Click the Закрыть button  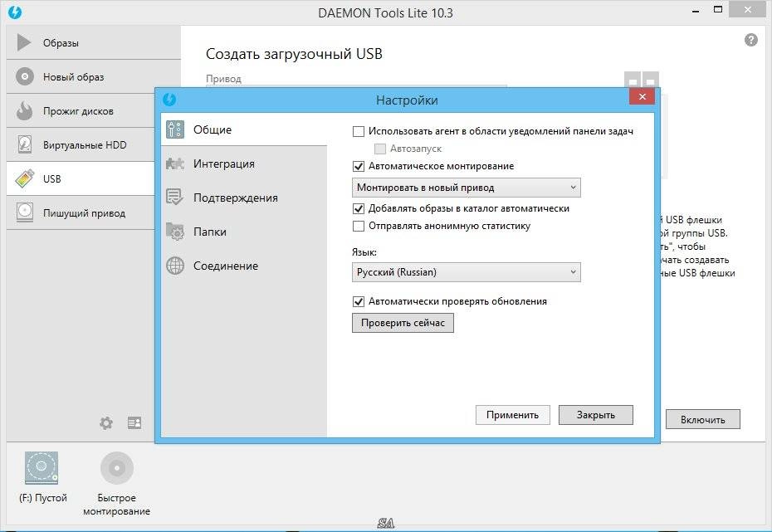(x=596, y=415)
